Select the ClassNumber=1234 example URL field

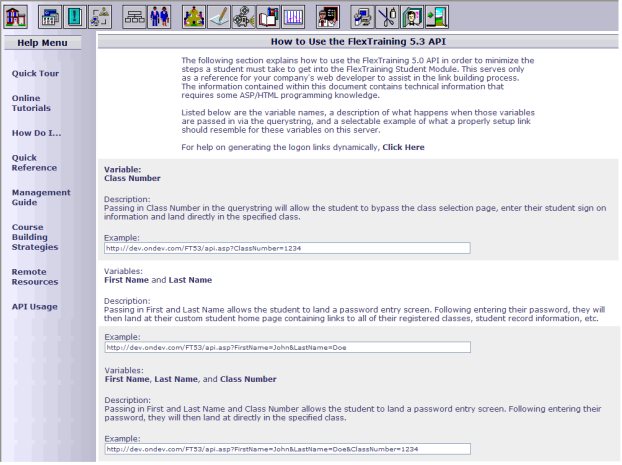pyautogui.click(x=287, y=248)
